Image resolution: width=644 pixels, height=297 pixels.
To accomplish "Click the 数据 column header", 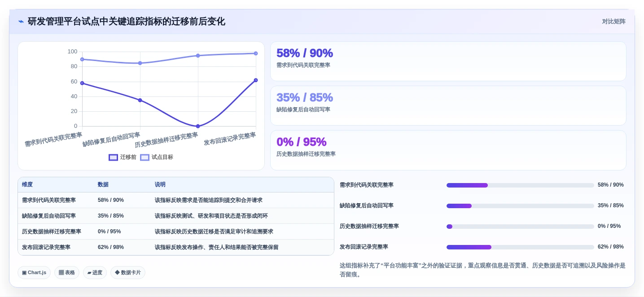I will click(x=103, y=185).
